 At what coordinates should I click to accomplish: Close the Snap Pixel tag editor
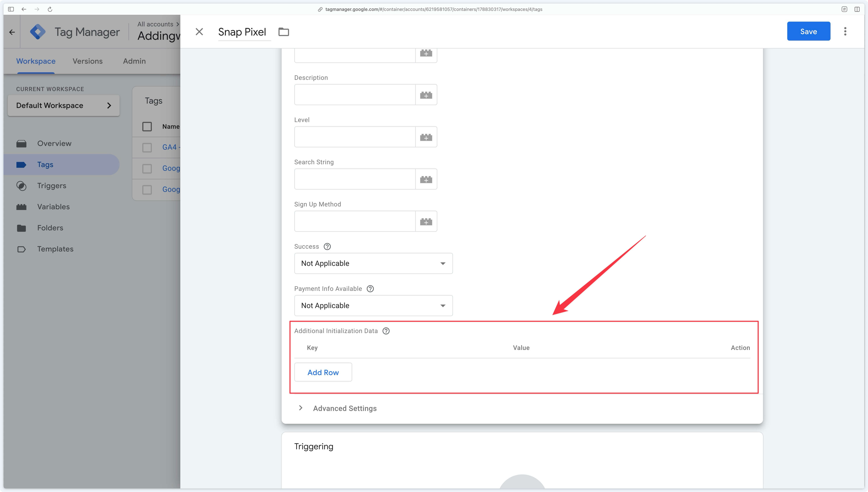(199, 32)
